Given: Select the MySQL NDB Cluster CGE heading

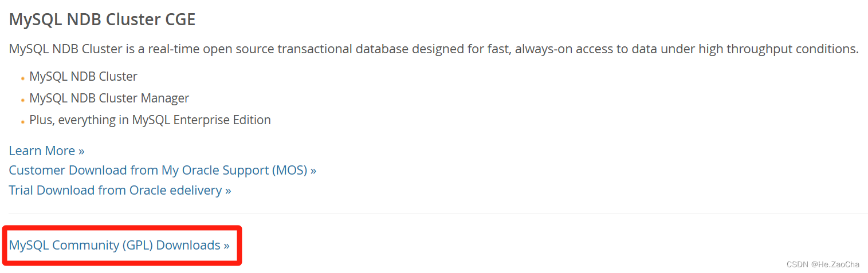Looking at the screenshot, I should click(102, 19).
